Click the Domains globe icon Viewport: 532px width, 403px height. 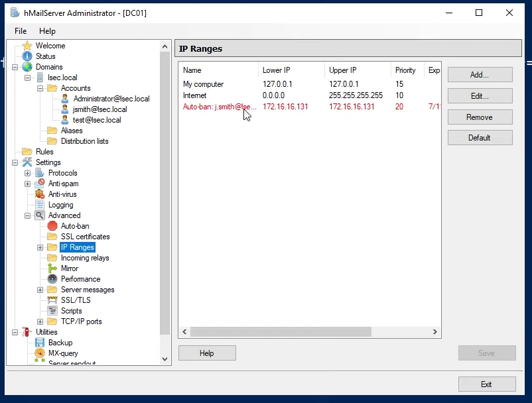27,67
